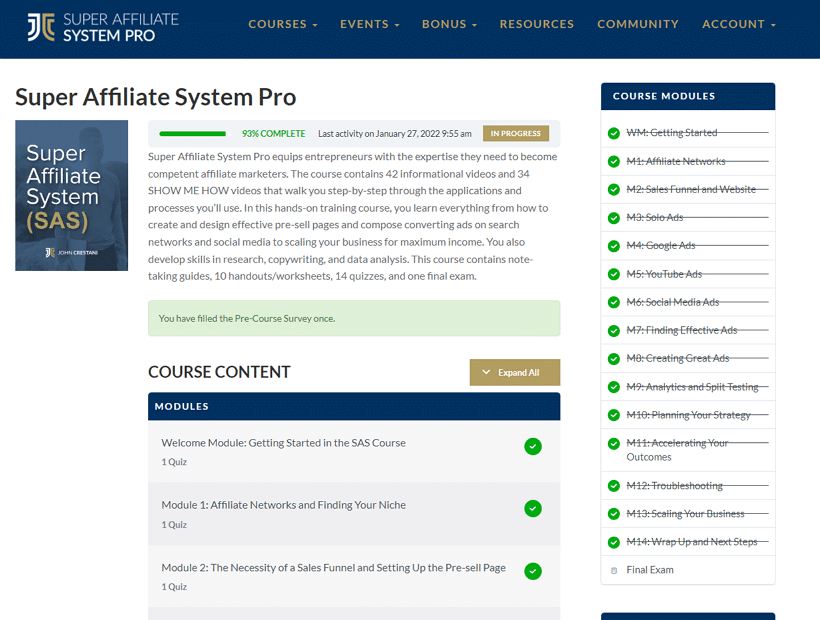
Task: Click '1 Quiz' under Module 2
Action: click(x=174, y=587)
